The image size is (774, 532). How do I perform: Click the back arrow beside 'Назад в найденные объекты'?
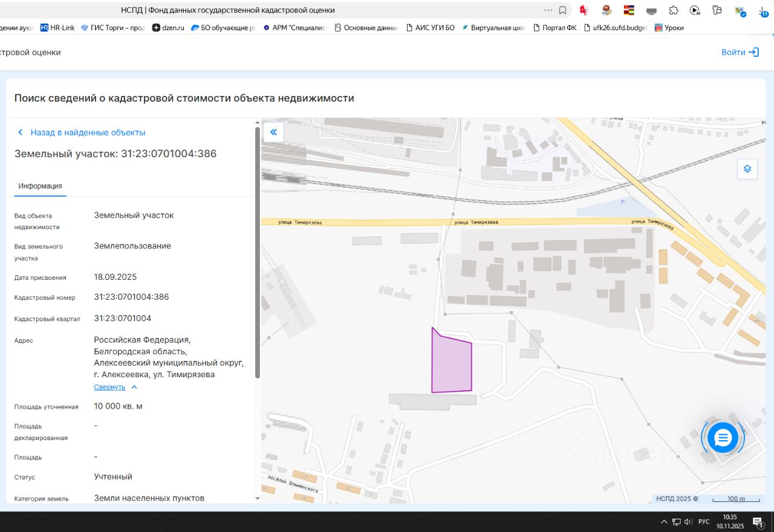[20, 132]
